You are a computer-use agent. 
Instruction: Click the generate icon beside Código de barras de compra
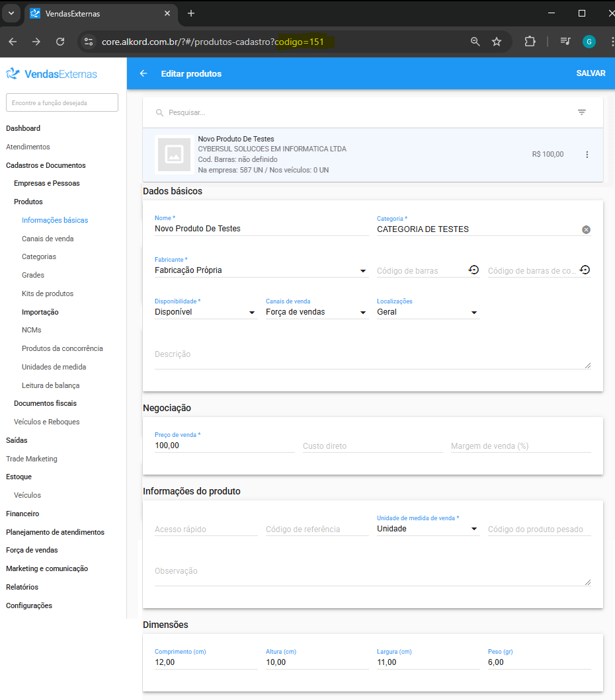click(585, 270)
